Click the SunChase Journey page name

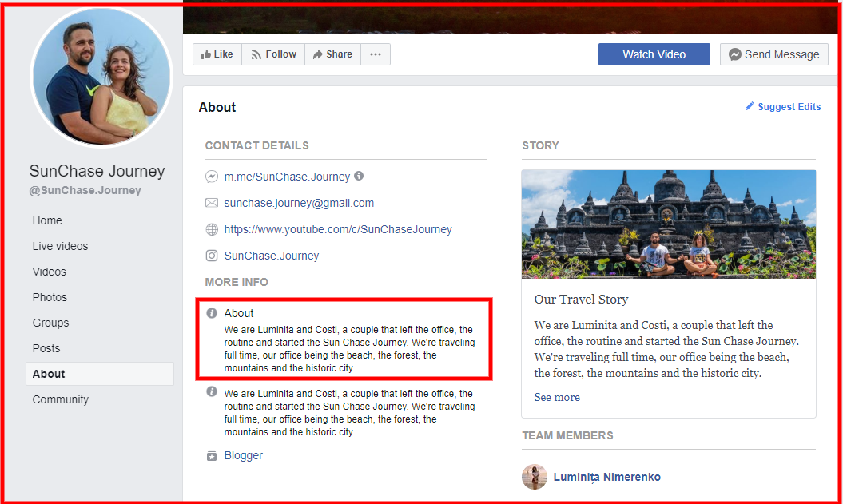(97, 171)
